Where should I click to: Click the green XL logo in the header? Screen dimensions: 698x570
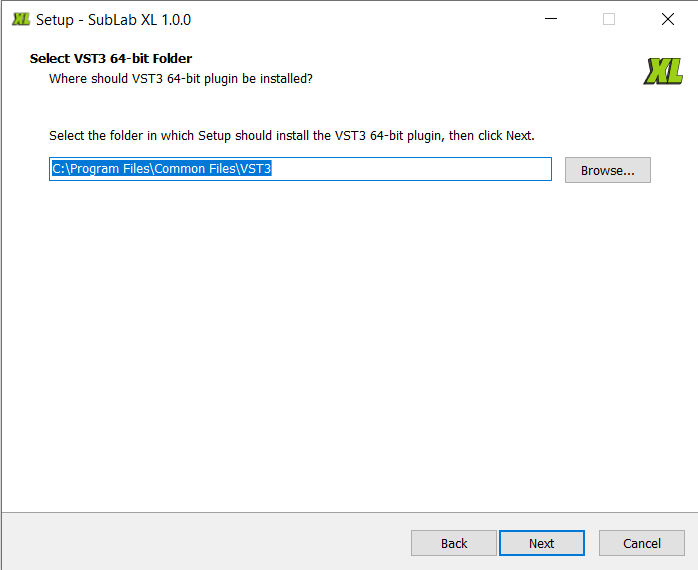(x=664, y=71)
